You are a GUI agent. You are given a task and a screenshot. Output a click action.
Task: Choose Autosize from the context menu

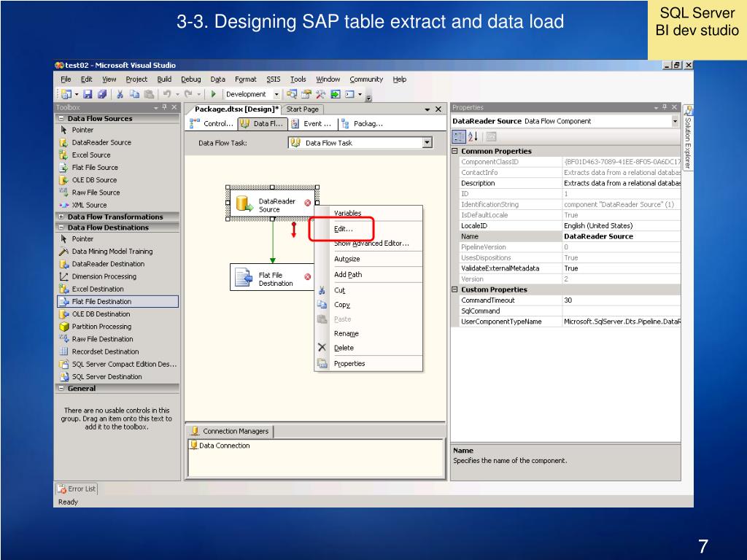tap(368, 259)
